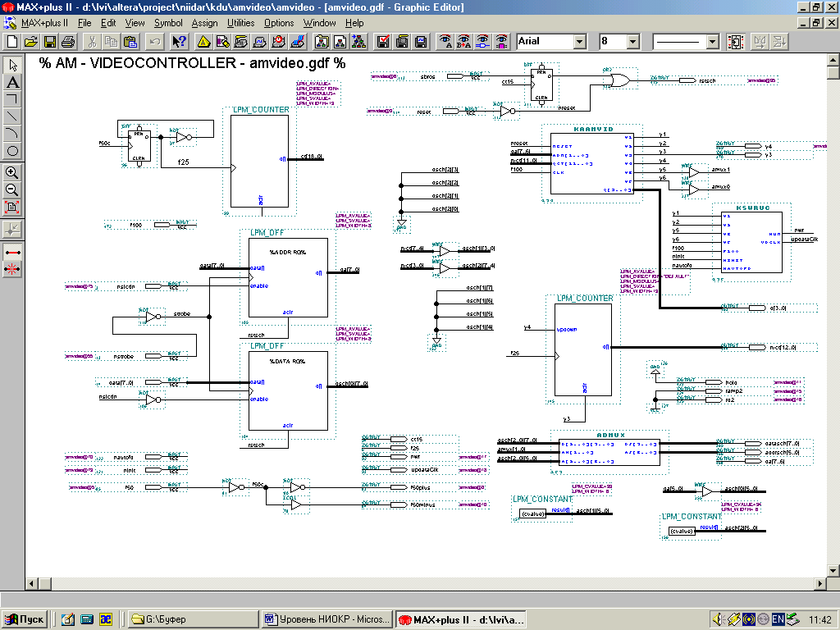Open the MAX+plus II menu
This screenshot has width=840, height=630.
click(x=44, y=23)
